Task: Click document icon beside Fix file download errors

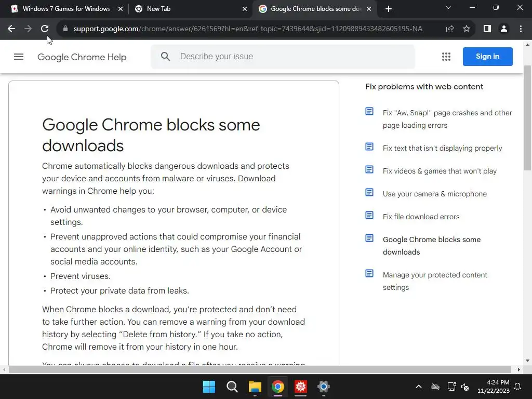Action: (369, 215)
